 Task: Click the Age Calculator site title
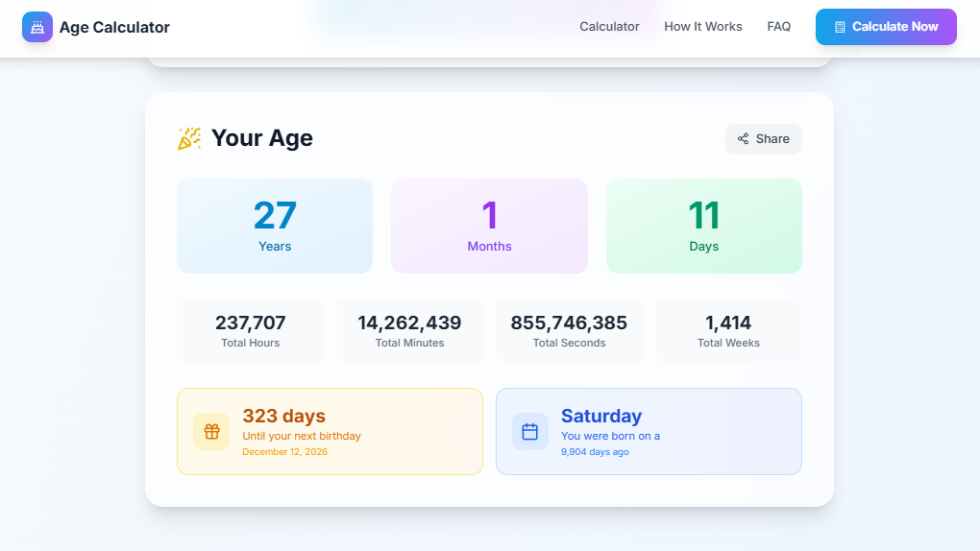(x=114, y=27)
